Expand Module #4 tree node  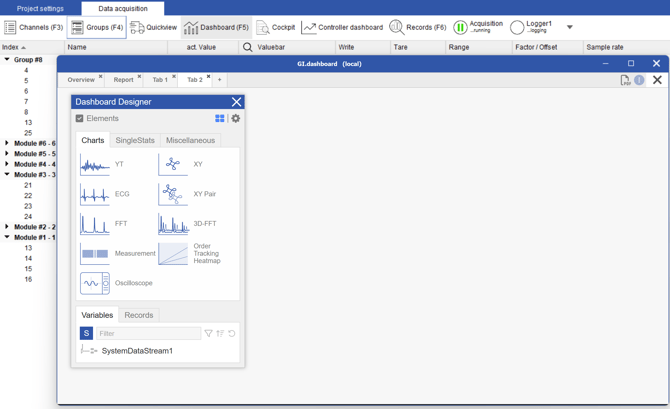[7, 164]
